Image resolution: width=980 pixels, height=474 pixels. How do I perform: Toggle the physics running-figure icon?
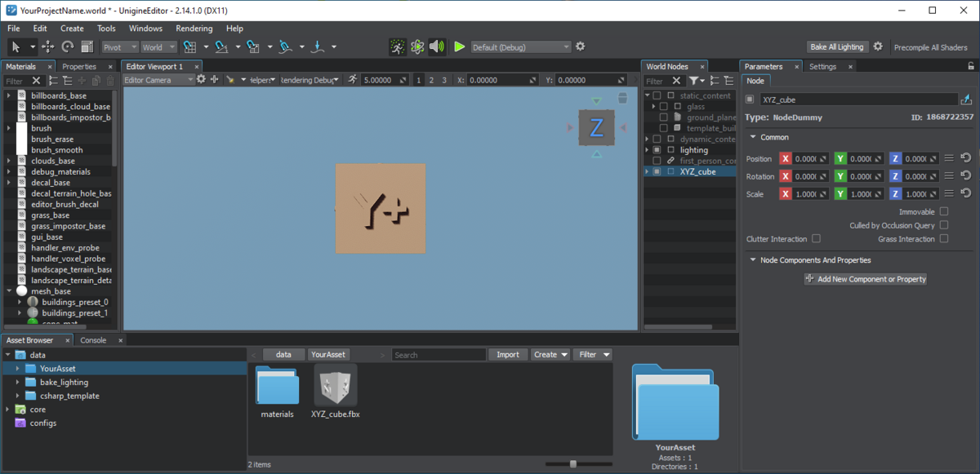coord(397,47)
